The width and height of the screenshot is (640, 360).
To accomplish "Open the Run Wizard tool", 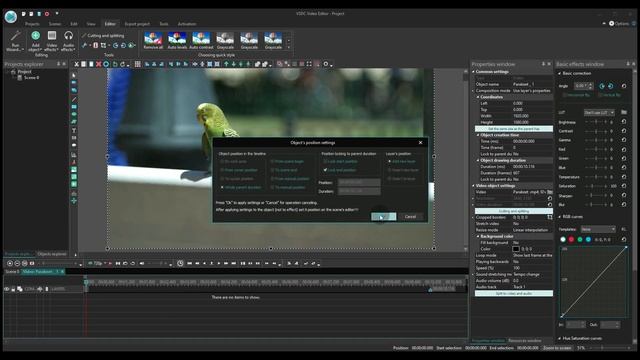I will pyautogui.click(x=15, y=41).
